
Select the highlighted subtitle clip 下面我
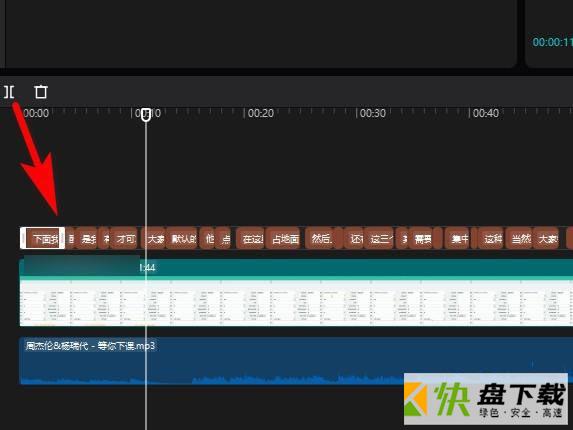coord(42,238)
